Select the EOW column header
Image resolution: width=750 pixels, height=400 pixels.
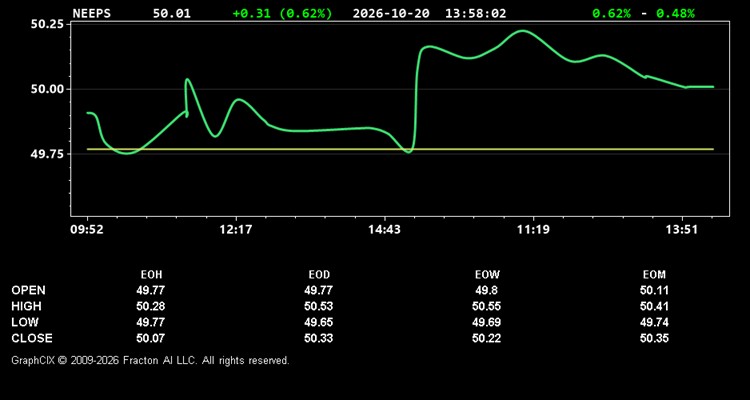coord(487,275)
